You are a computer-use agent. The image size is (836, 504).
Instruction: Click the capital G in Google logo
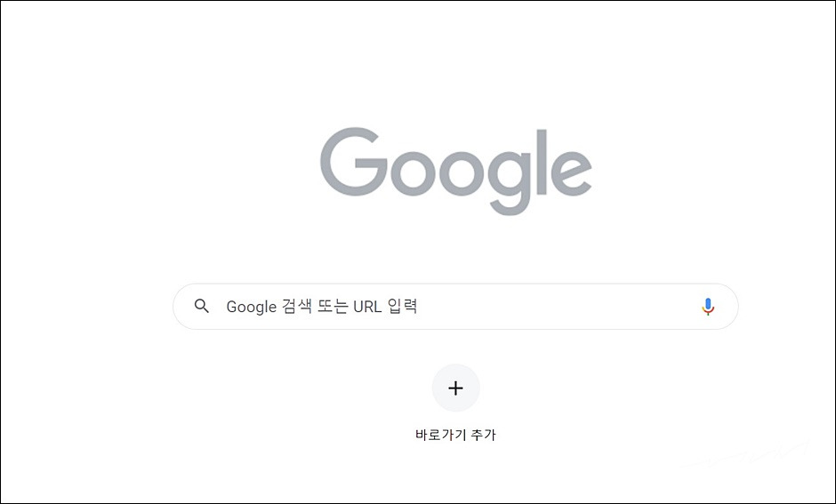353,162
